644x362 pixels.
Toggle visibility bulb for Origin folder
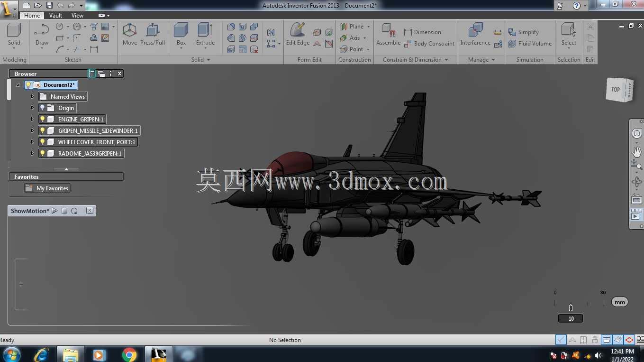pyautogui.click(x=42, y=108)
